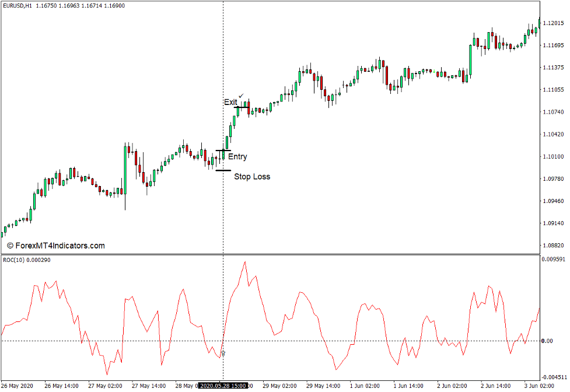Click the red ROC indicator line peak

coord(244,261)
